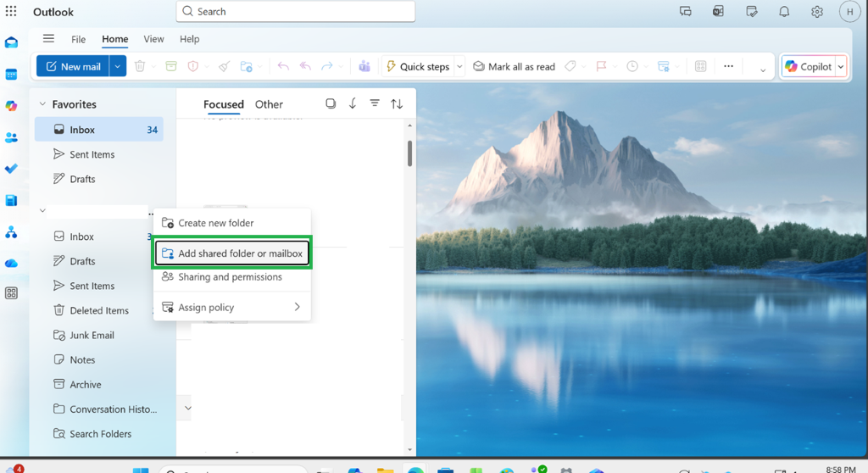Click the Flag icon in ribbon
This screenshot has width=868, height=473.
(601, 66)
